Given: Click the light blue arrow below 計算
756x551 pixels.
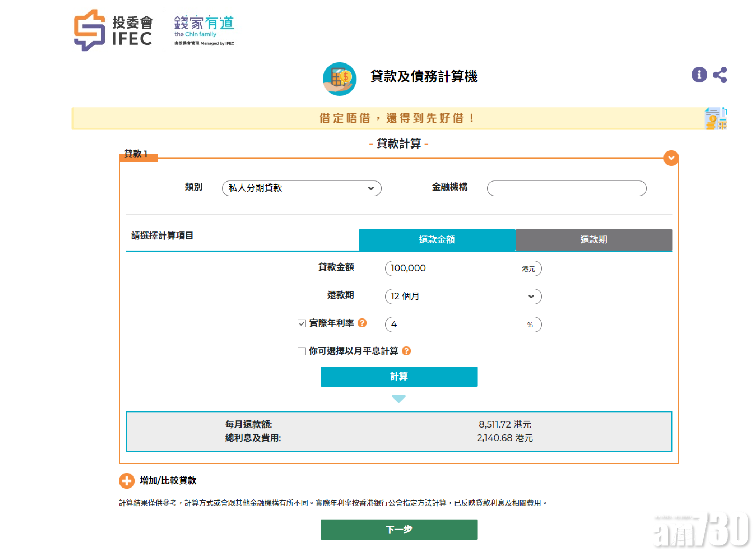Looking at the screenshot, I should coord(399,399).
